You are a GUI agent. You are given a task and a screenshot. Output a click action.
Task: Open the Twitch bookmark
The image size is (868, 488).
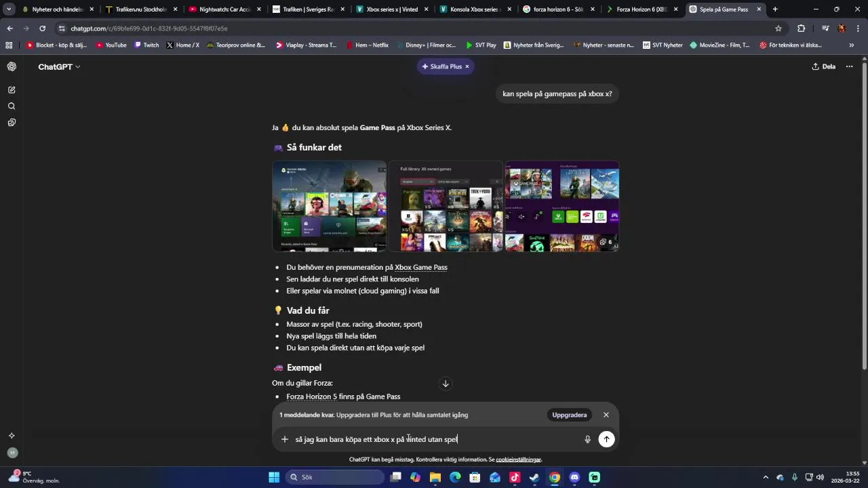[x=146, y=45]
